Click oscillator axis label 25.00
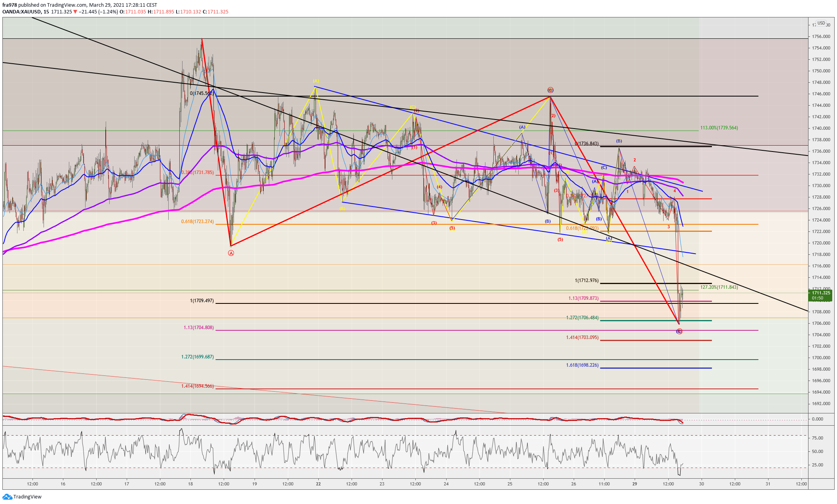Image resolution: width=837 pixels, height=504 pixels. point(818,465)
